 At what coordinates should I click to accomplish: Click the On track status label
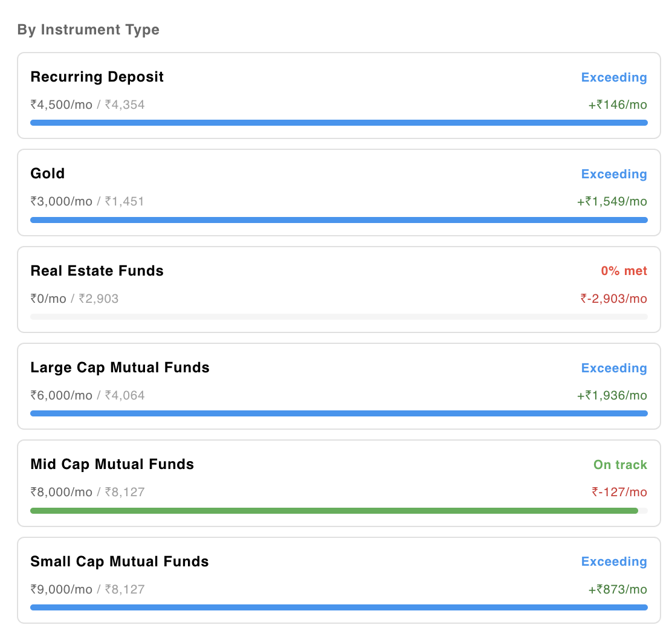pyautogui.click(x=620, y=465)
